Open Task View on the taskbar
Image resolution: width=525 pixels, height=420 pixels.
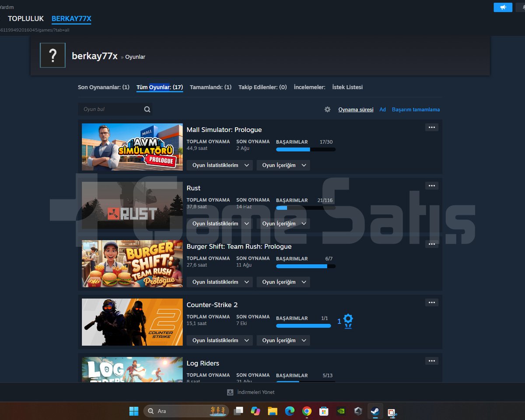[x=238, y=411]
